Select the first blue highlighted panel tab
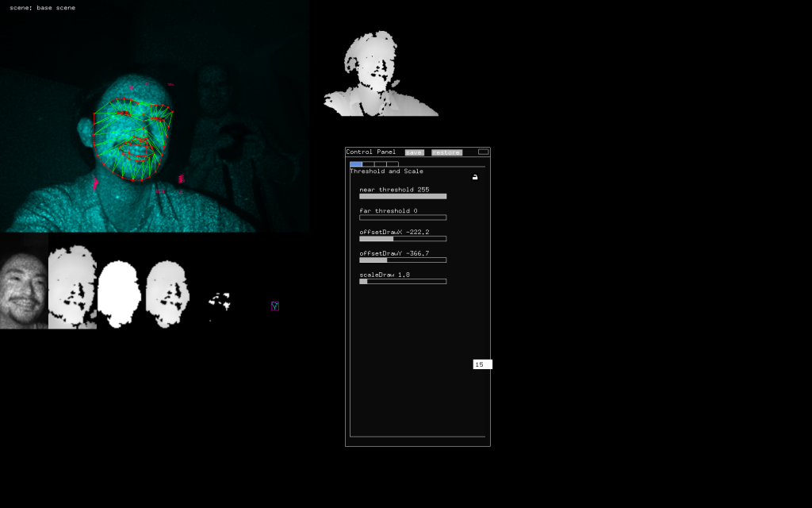Screen dimensions: 812x508 click(x=356, y=164)
